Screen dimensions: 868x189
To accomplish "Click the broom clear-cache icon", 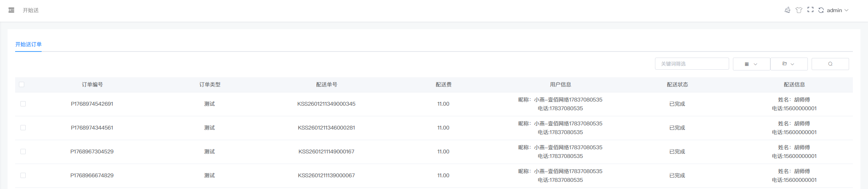I will (x=787, y=10).
